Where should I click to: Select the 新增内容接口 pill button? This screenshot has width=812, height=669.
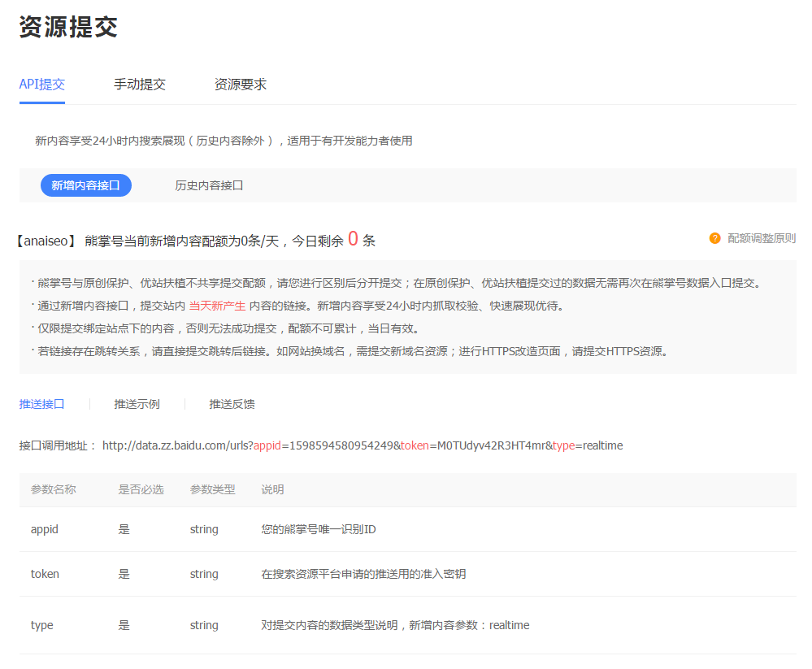point(86,185)
